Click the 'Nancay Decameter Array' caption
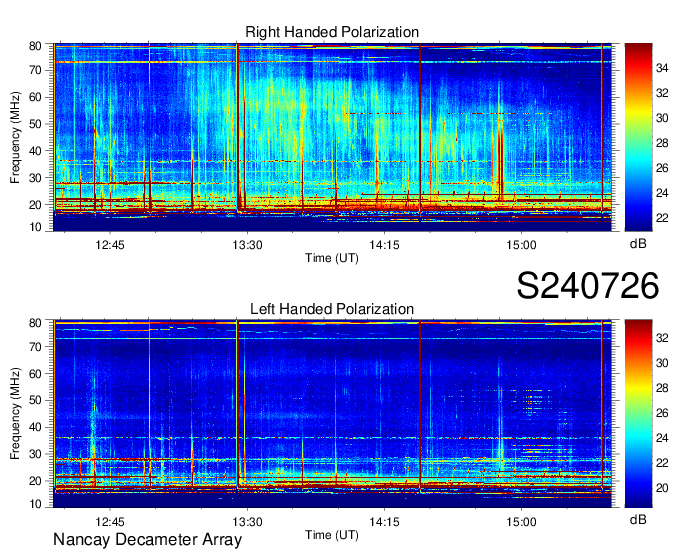This screenshot has width=680, height=552. click(x=147, y=539)
